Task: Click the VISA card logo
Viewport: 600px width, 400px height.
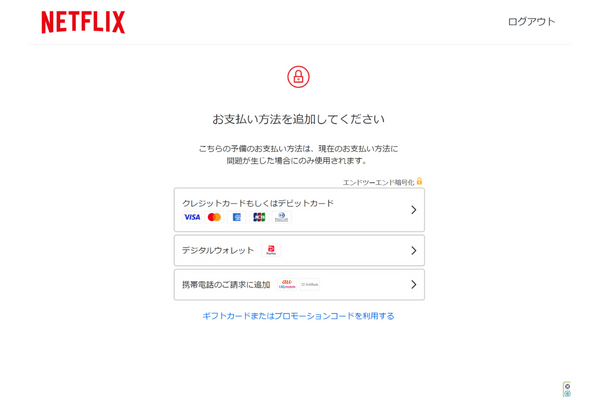Action: 192,217
